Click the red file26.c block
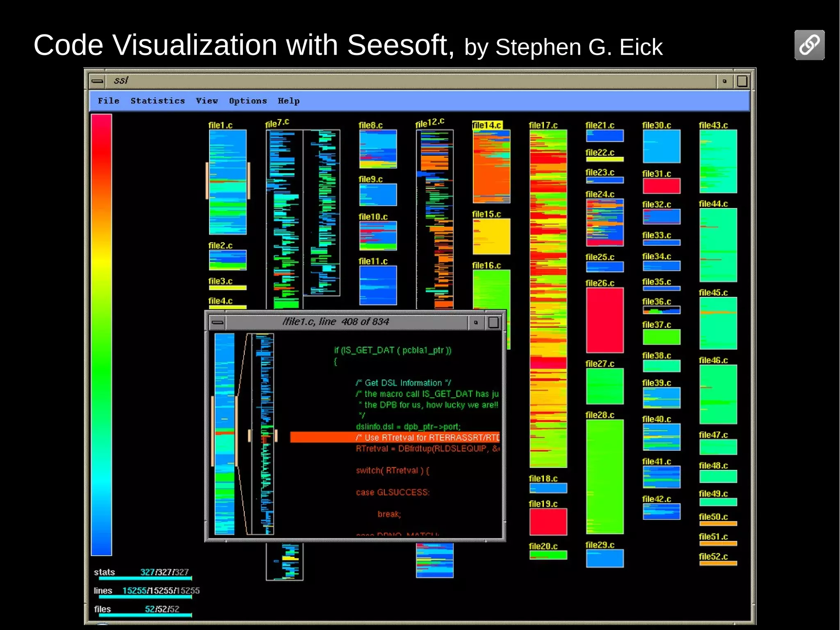 click(x=605, y=320)
